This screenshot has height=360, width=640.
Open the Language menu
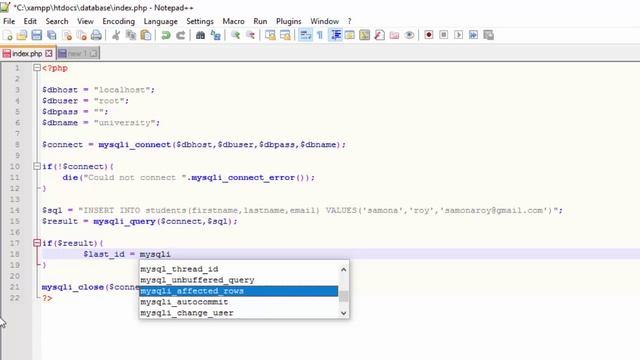tap(160, 21)
